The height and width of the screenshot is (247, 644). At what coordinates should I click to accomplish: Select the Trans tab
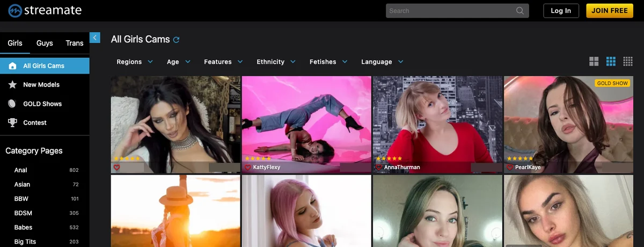(75, 43)
